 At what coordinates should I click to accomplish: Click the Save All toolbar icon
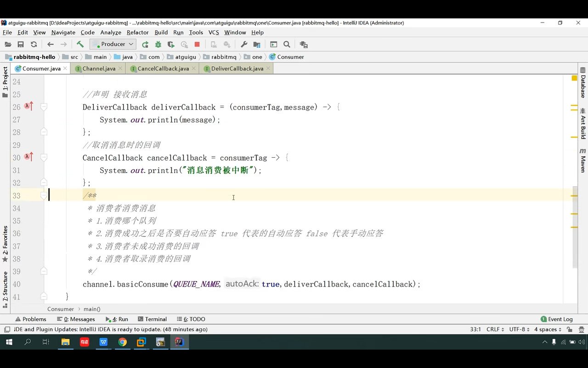21,45
